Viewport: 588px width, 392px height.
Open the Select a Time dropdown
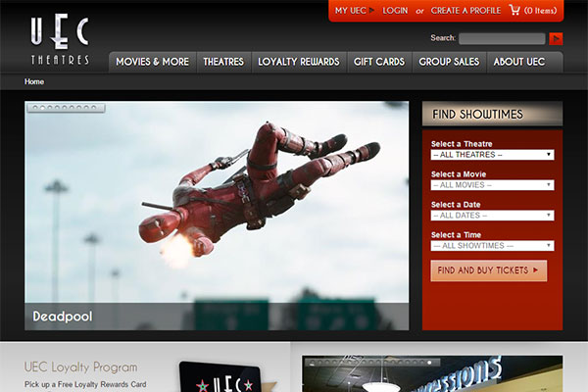pos(492,246)
